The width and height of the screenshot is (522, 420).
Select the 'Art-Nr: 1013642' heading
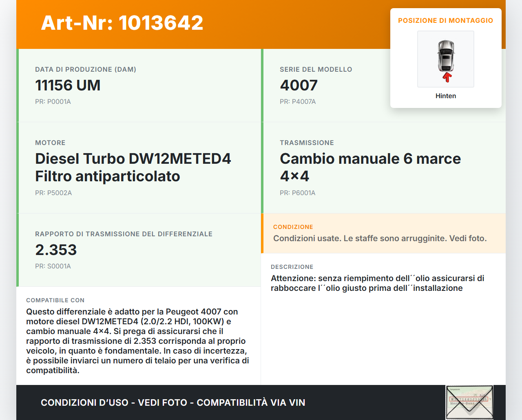point(122,23)
